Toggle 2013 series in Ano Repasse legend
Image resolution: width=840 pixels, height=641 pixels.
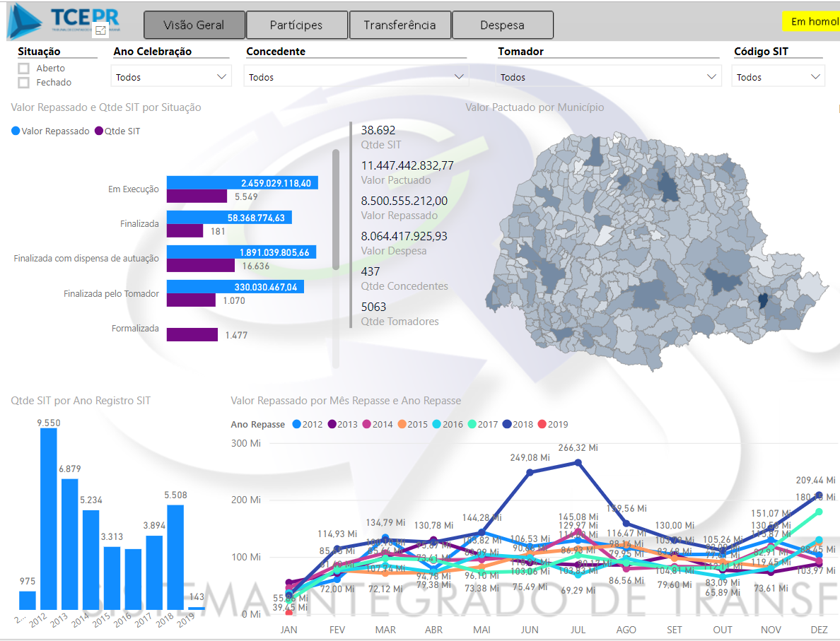click(343, 424)
